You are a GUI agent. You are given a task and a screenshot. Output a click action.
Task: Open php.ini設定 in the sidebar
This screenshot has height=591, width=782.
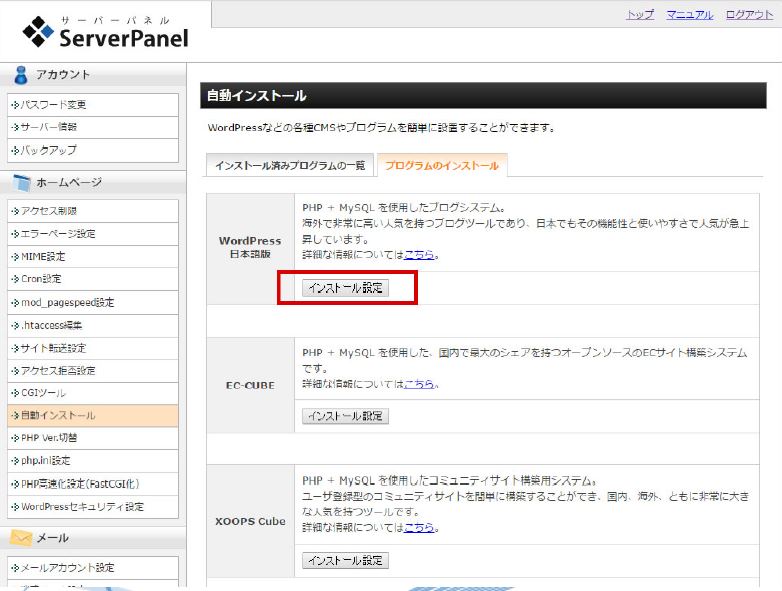93,461
